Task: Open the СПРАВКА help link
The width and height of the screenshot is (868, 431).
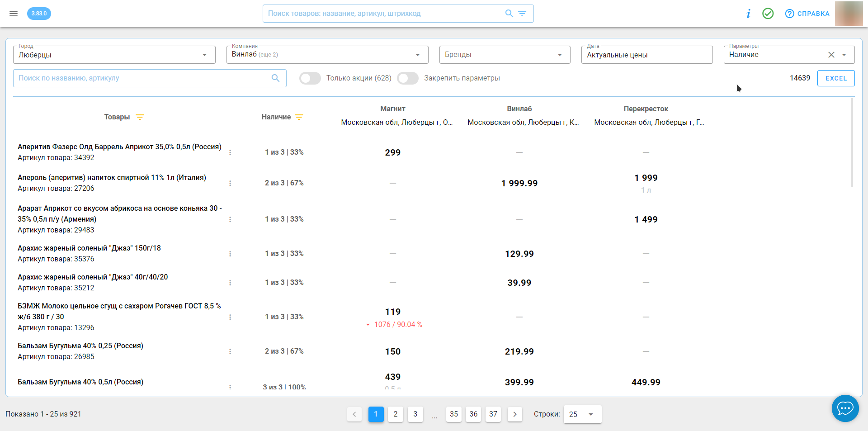Action: [x=807, y=14]
